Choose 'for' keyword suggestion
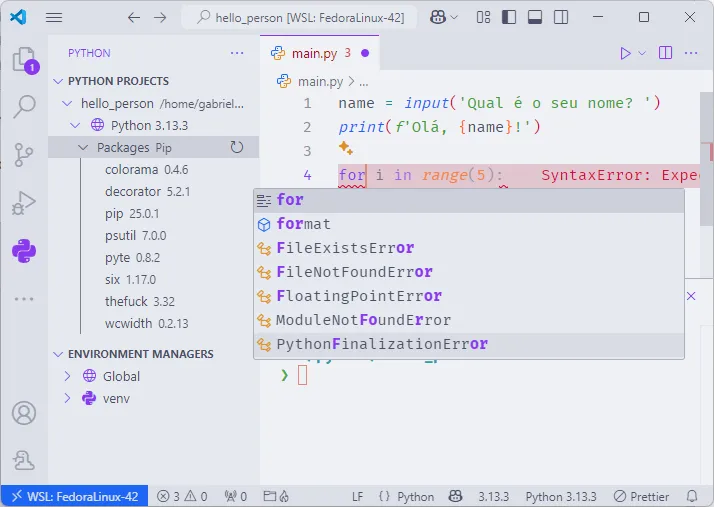Screen dimensions: 714x507 click(x=469, y=200)
